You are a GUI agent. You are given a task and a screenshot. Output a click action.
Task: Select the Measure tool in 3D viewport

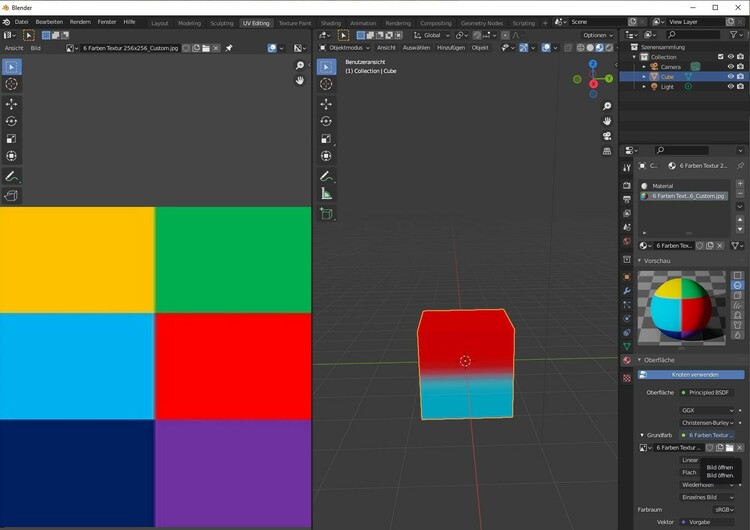pyautogui.click(x=326, y=193)
